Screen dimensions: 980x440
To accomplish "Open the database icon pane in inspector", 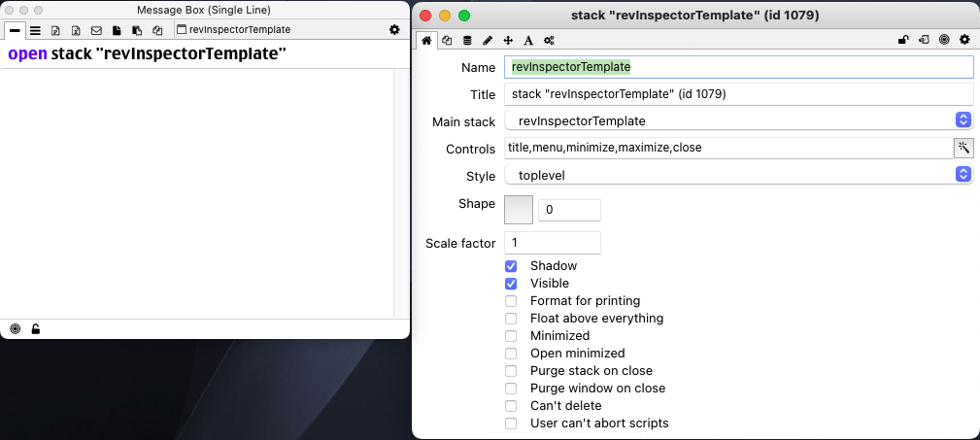I will [467, 40].
